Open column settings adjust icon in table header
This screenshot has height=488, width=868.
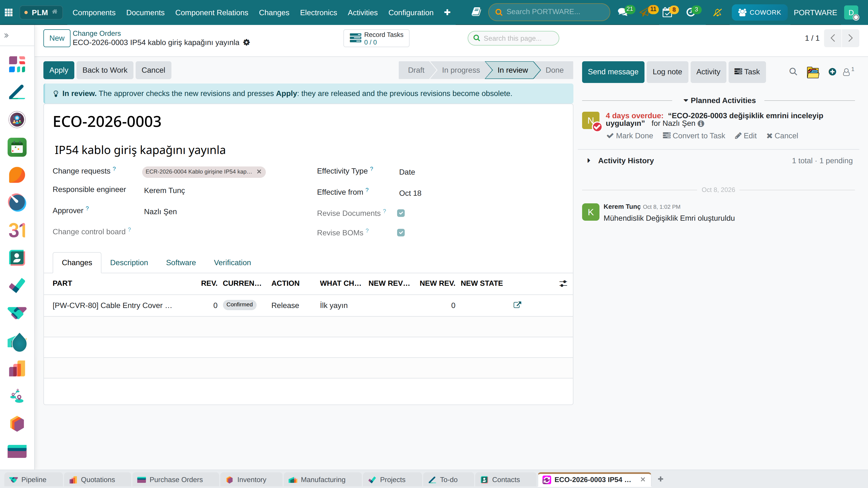click(563, 284)
